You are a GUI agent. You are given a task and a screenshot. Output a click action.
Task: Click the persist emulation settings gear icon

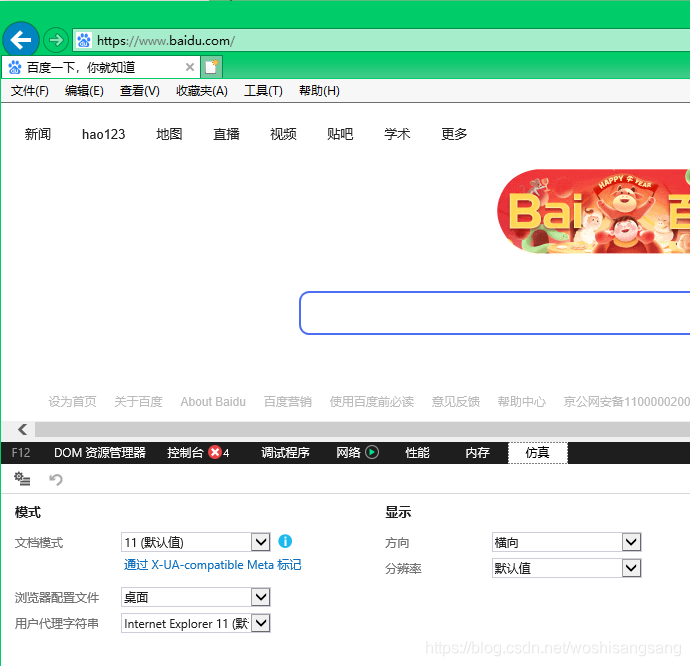coord(22,479)
